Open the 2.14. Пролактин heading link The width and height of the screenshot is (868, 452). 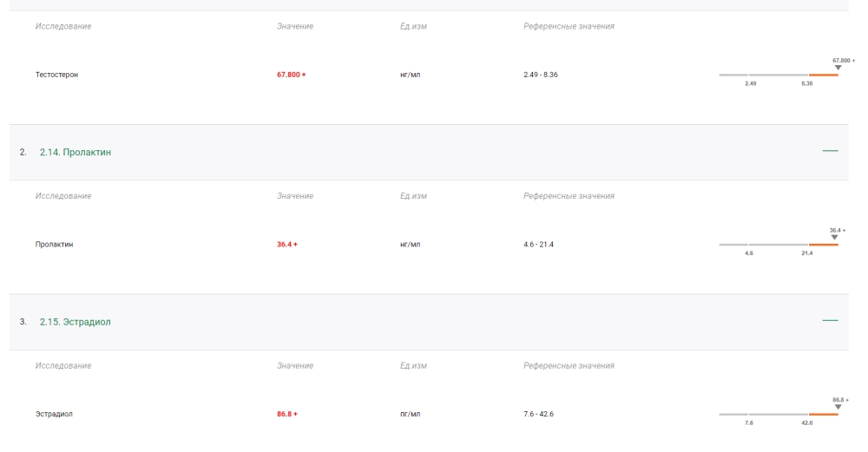point(76,153)
